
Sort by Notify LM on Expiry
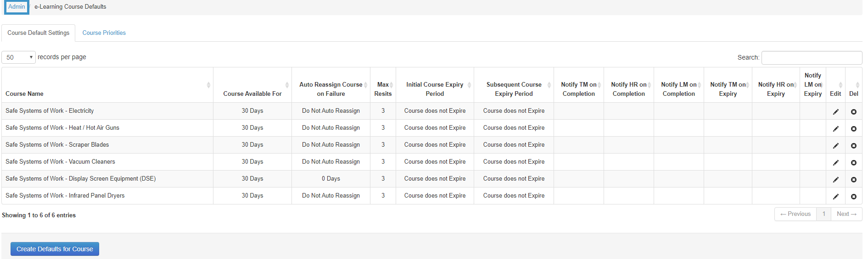[813, 85]
